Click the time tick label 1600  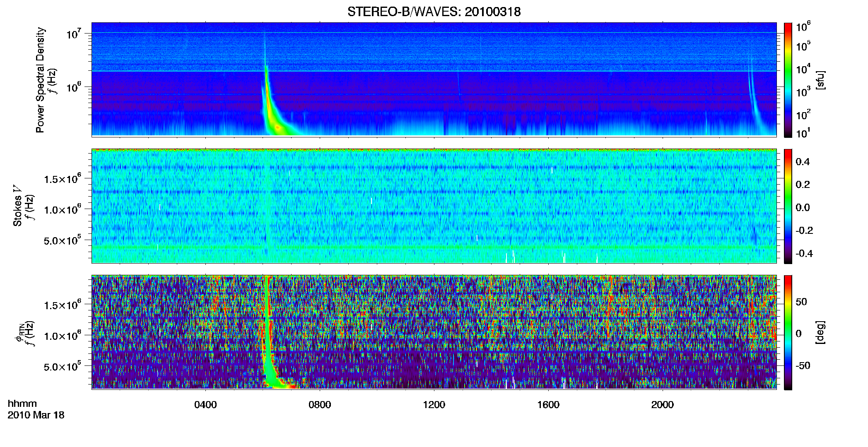click(548, 405)
